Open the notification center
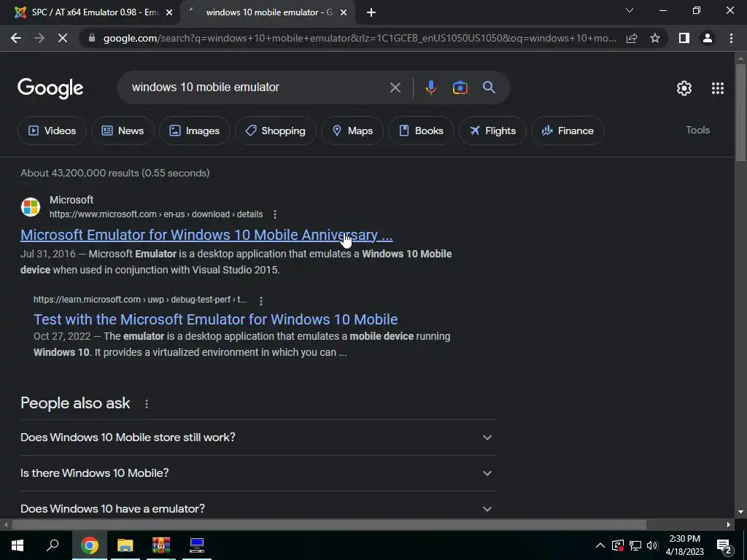The width and height of the screenshot is (747, 560). click(723, 546)
